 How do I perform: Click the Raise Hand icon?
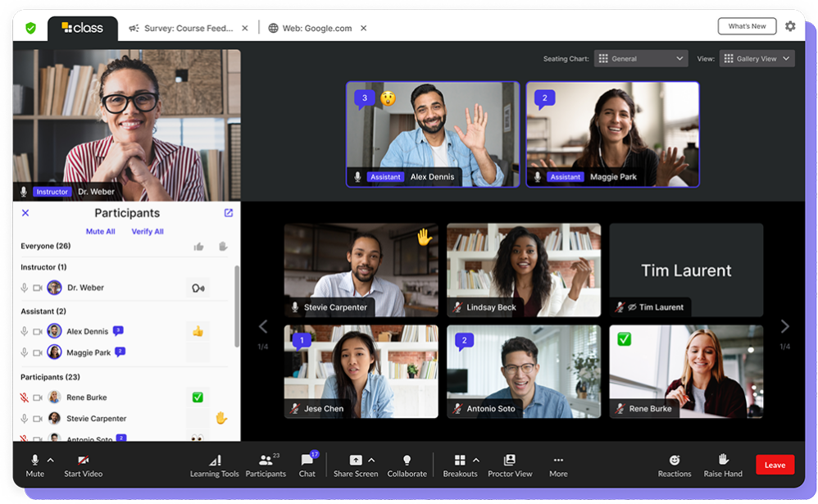click(723, 460)
